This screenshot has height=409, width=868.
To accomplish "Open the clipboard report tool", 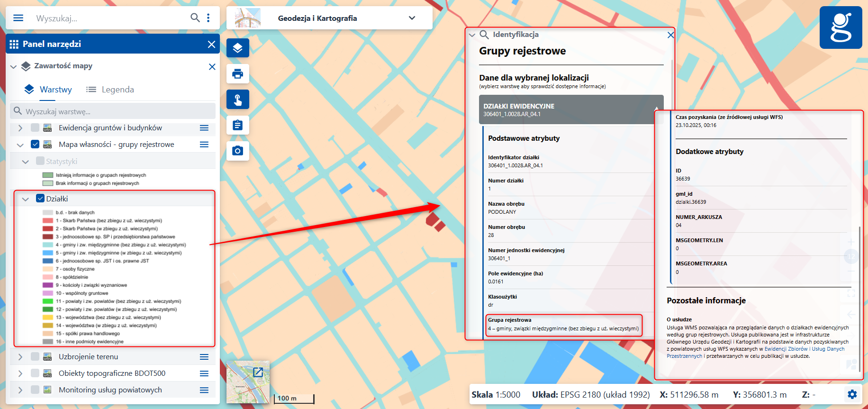I will pyautogui.click(x=237, y=125).
